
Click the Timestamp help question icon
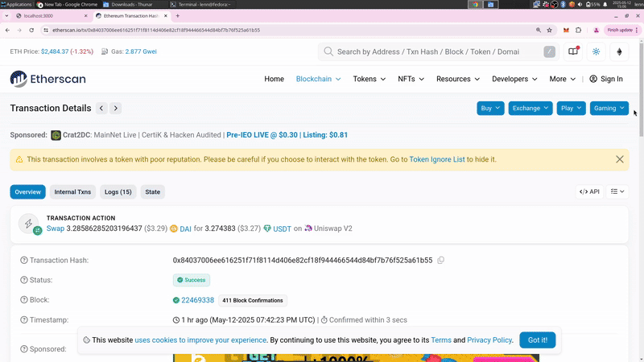(24, 320)
